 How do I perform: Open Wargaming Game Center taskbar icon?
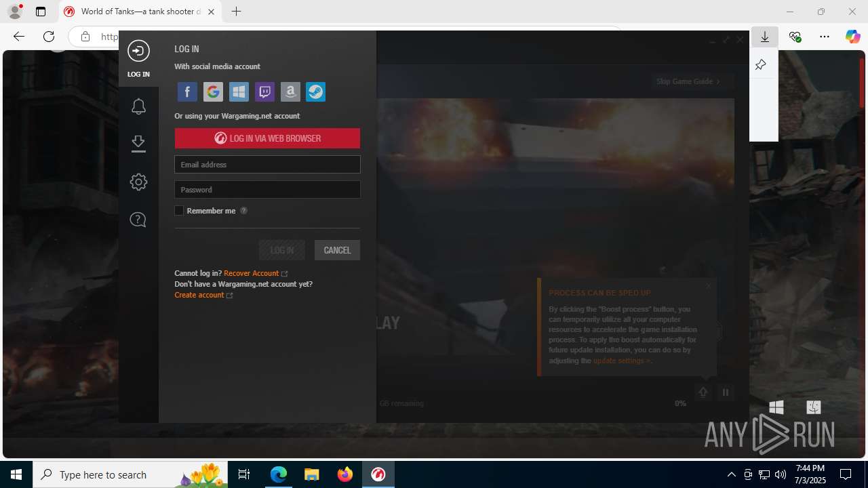378,474
